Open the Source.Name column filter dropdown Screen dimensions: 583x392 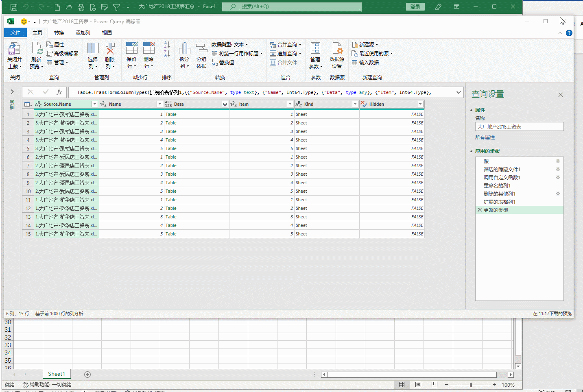(x=94, y=105)
